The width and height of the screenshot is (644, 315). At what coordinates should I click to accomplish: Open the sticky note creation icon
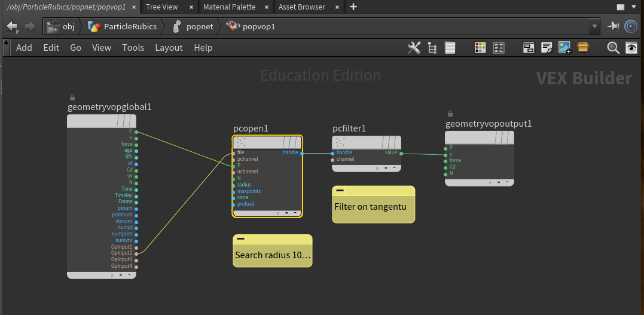coord(546,48)
